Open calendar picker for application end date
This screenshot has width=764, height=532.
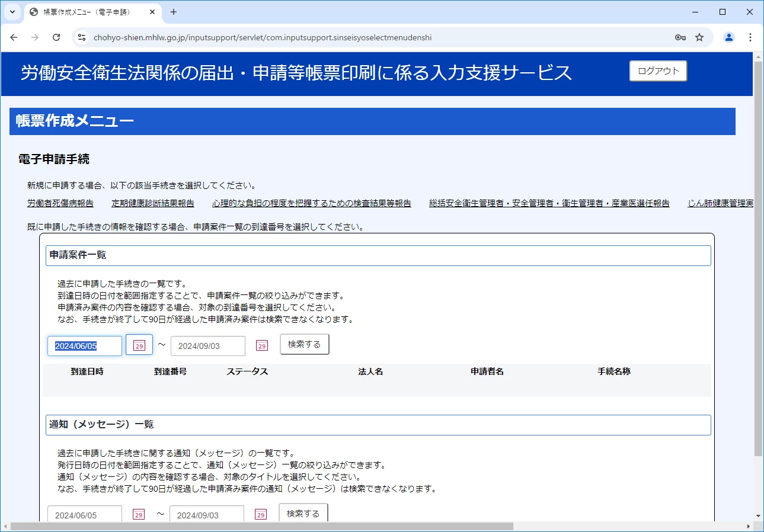261,345
